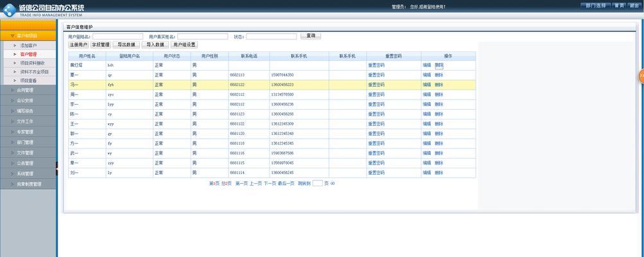Reset password for user ly
Screen dimensions: 644x257
[x=376, y=173]
